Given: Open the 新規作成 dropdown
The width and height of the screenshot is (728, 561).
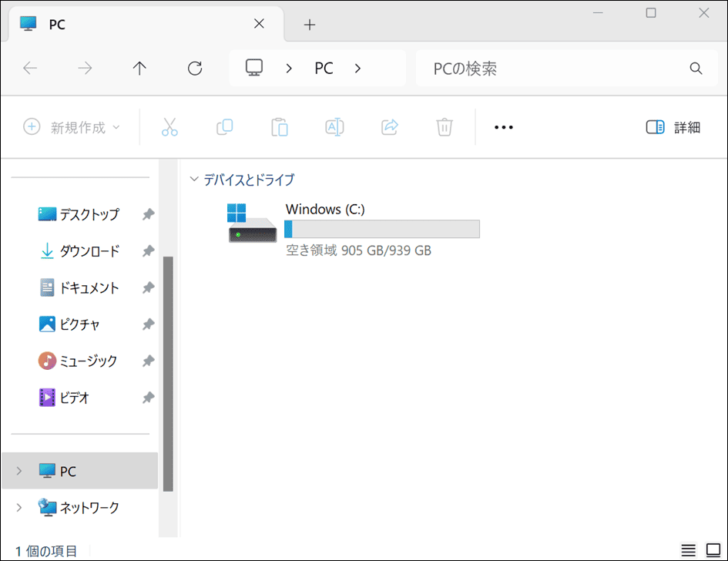Looking at the screenshot, I should point(72,127).
